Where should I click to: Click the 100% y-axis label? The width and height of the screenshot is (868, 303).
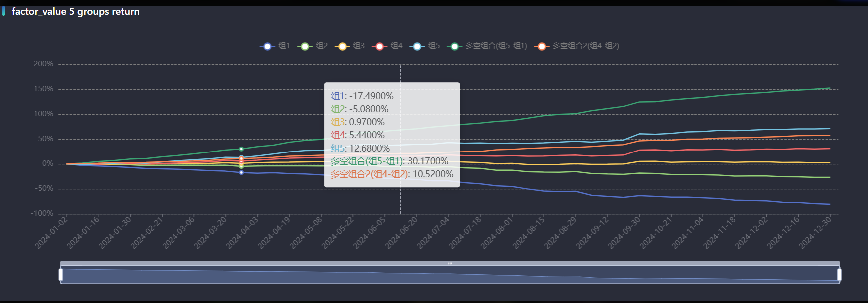click(43, 114)
